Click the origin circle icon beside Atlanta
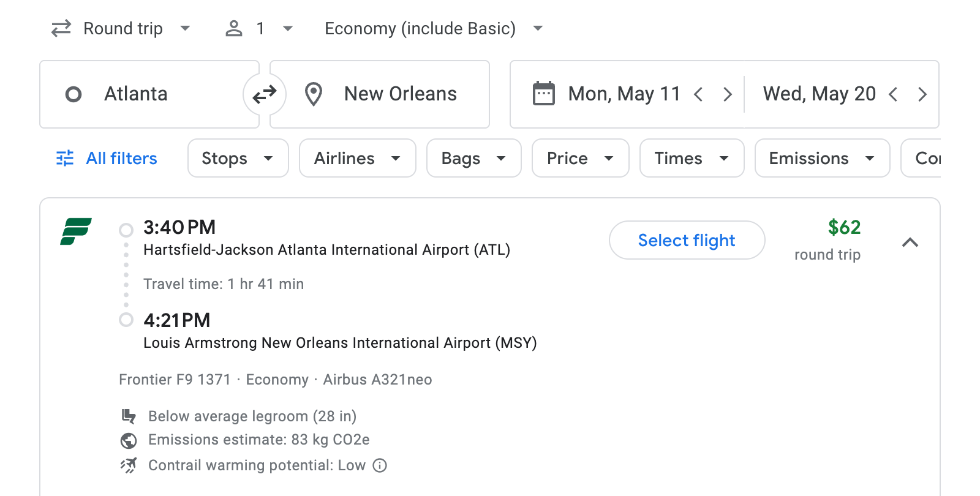This screenshot has height=496, width=980. point(74,94)
